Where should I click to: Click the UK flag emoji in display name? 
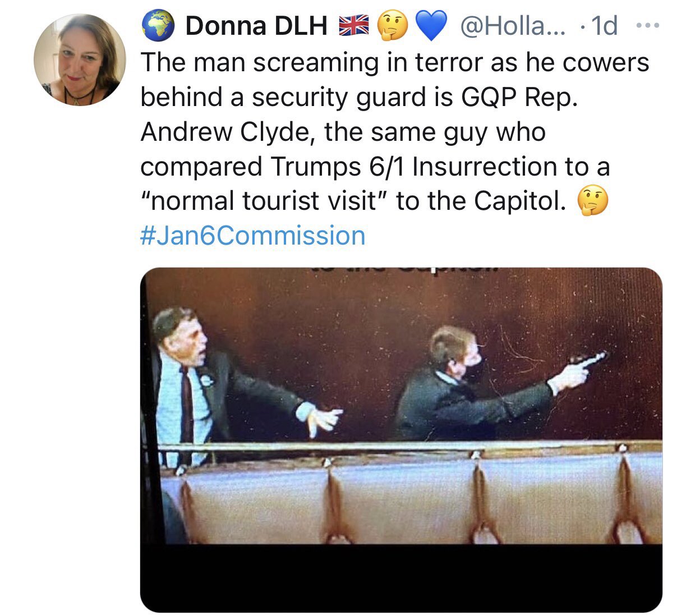(x=353, y=26)
